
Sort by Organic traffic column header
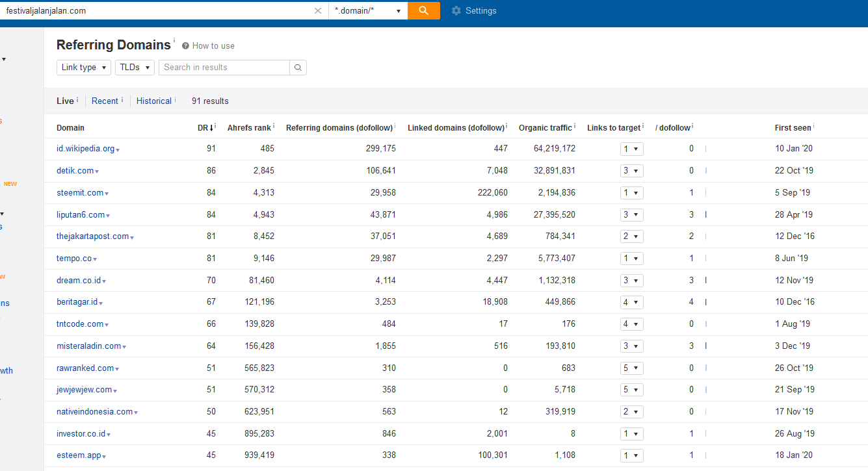(546, 128)
